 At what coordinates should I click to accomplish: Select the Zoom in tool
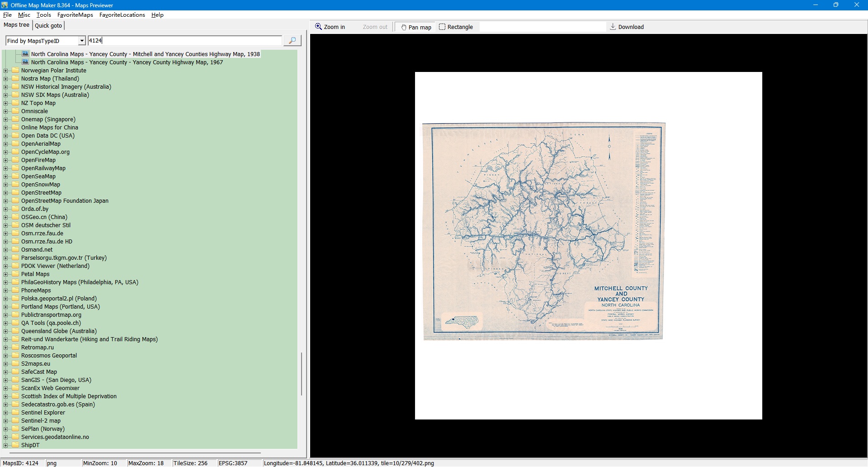pos(330,27)
